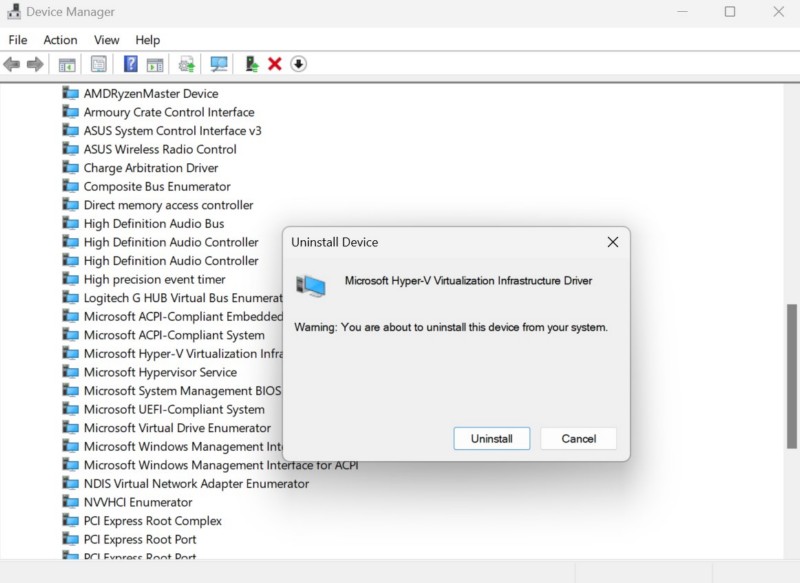
Task: Select Logitech G HUB Virtual Bus Enumerator
Action: pyautogui.click(x=183, y=298)
